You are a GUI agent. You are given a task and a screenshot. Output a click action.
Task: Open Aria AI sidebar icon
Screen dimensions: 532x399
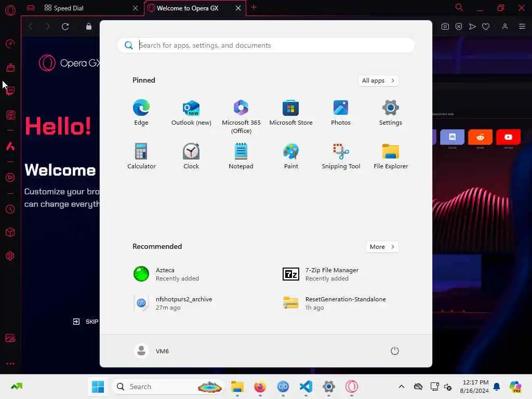point(10,146)
